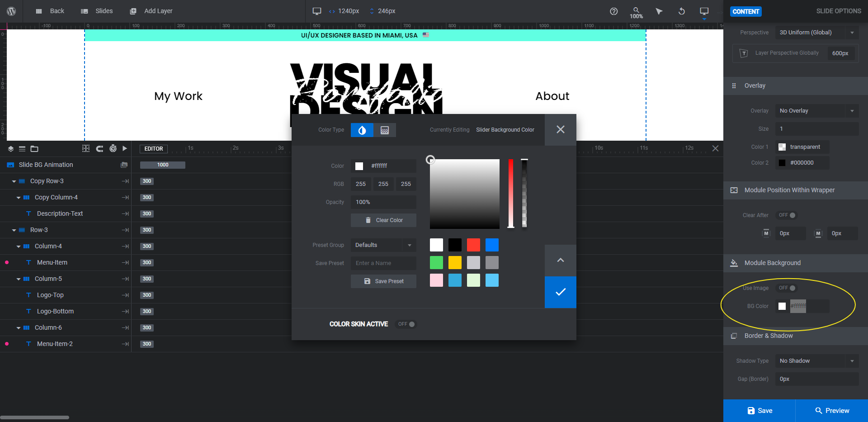Confirm color with blue checkmark button

click(561, 292)
